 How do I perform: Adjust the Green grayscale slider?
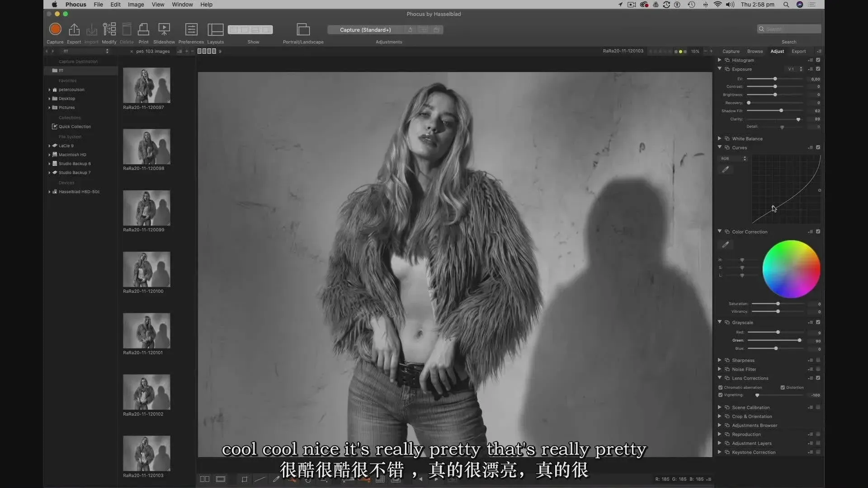point(799,340)
